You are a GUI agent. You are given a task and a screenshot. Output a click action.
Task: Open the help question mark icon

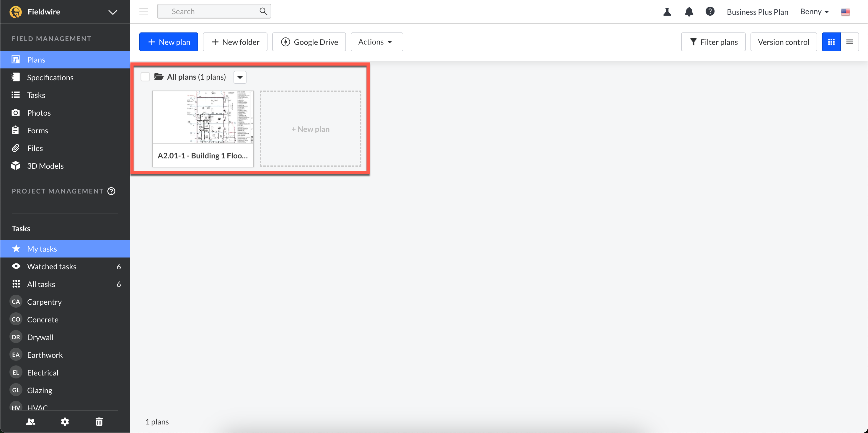[710, 12]
